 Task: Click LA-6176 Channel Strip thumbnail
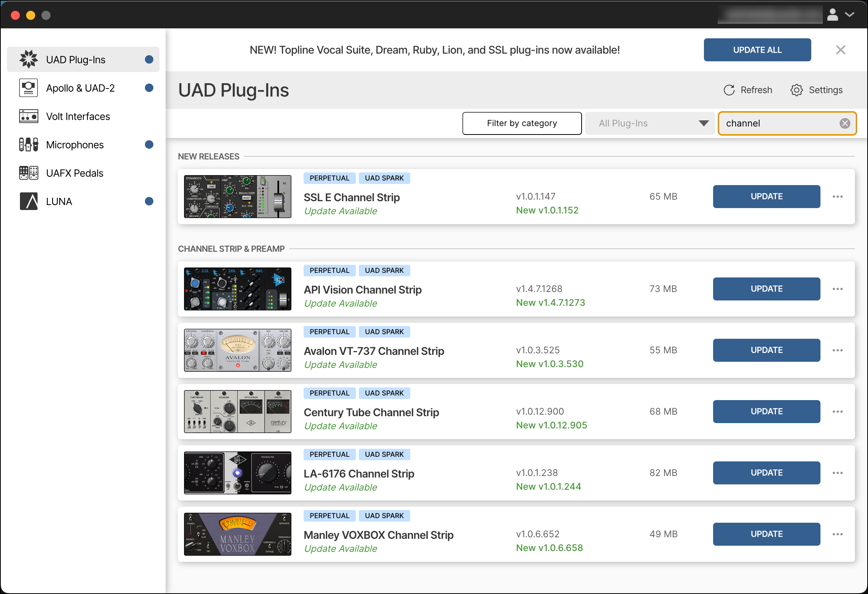[238, 473]
